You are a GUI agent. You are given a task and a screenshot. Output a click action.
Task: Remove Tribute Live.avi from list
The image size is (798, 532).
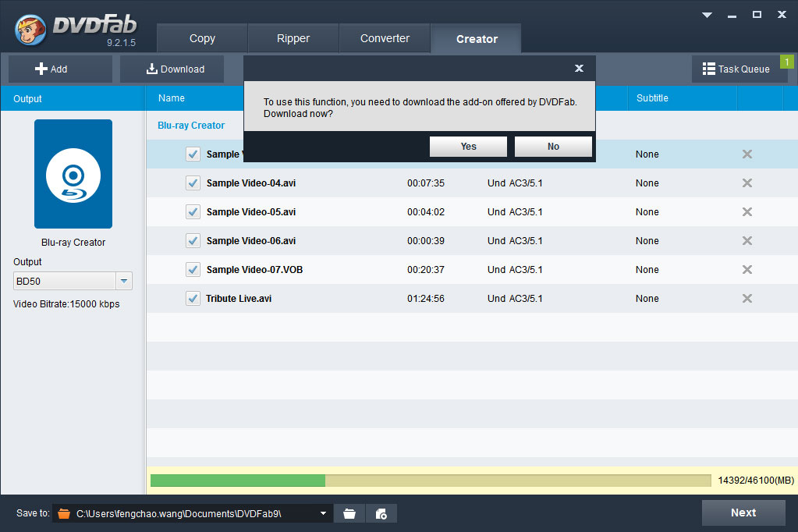coord(747,298)
